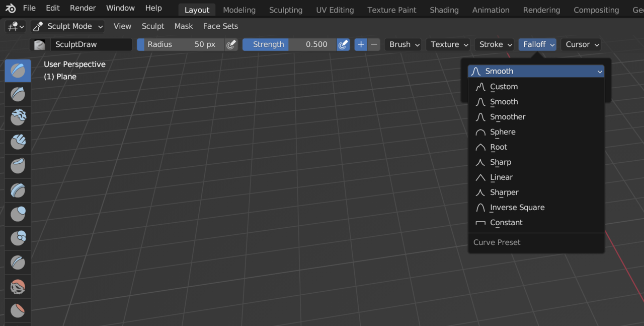644x326 pixels.
Task: Switch to the Layout workspace tab
Action: pos(197,10)
